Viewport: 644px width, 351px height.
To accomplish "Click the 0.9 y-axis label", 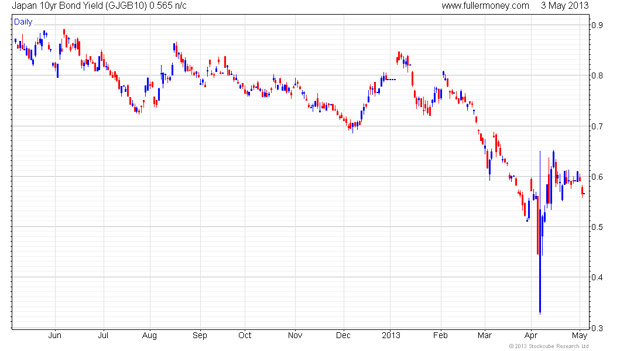I will coord(597,25).
